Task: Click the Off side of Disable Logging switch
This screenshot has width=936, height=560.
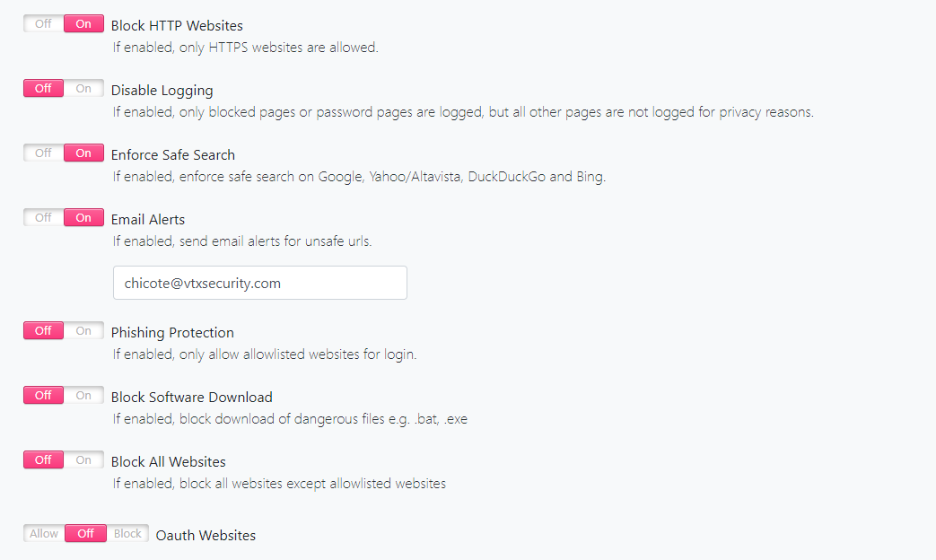Action: coord(42,88)
